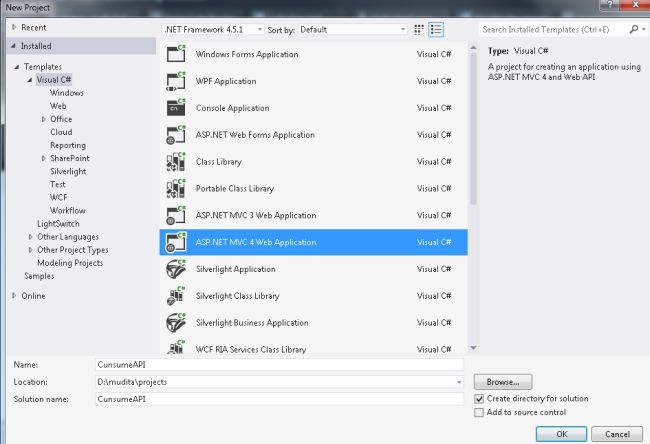
Task: Click the ASP.NET Web Forms Application icon
Action: [x=176, y=135]
